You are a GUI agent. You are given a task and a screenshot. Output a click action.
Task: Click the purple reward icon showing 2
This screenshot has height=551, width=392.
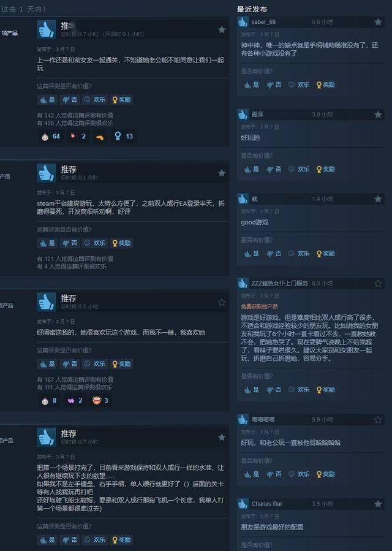click(x=75, y=400)
